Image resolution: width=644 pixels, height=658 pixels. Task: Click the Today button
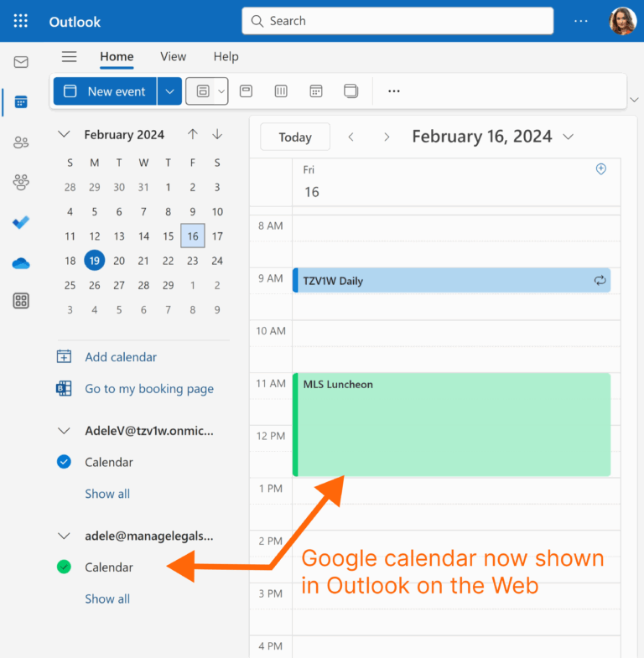295,137
